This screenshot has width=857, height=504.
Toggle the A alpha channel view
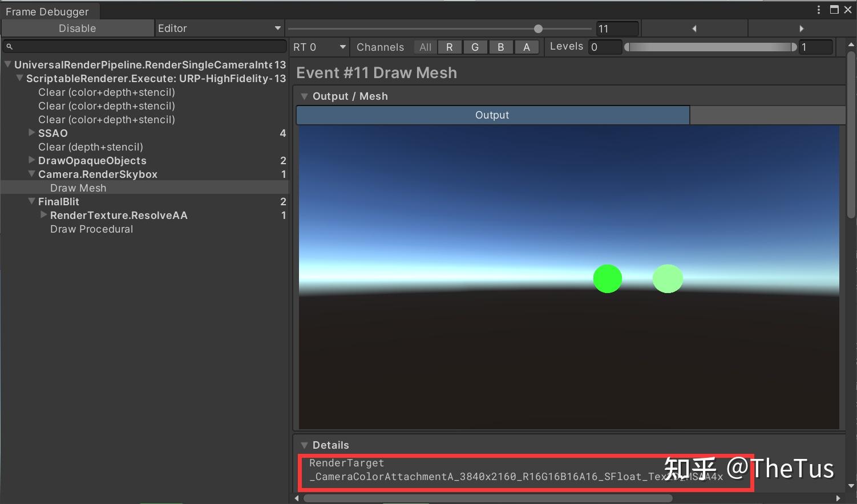pos(527,47)
